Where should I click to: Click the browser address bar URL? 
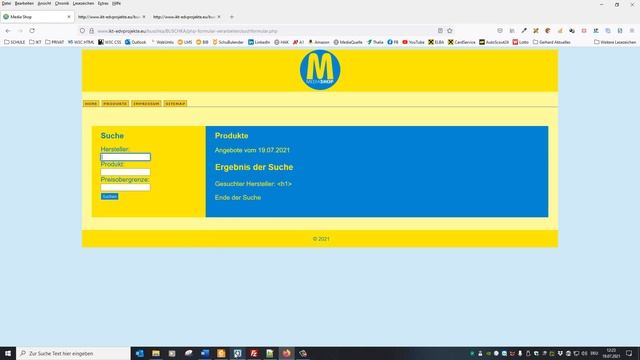point(187,31)
